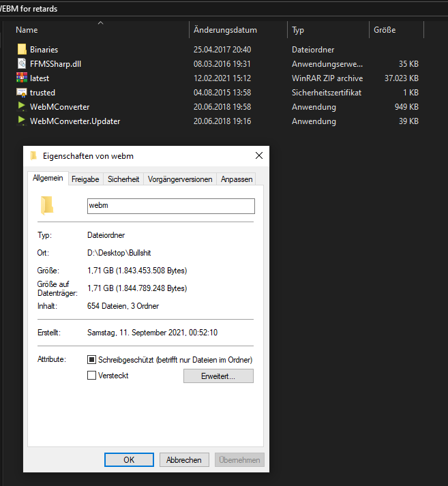448x486 pixels.
Task: Click the folder name field containing webm
Action: pyautogui.click(x=171, y=206)
